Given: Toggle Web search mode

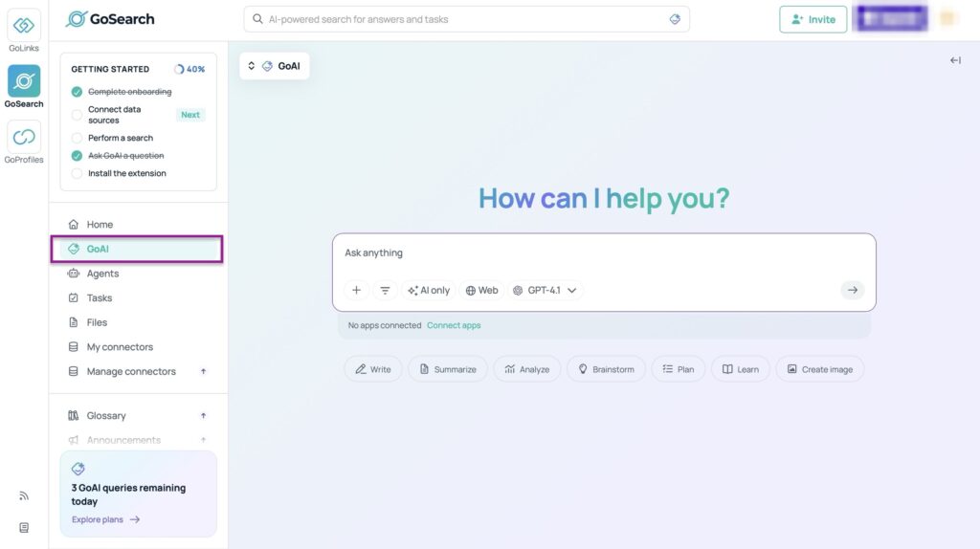Looking at the screenshot, I should coord(482,291).
